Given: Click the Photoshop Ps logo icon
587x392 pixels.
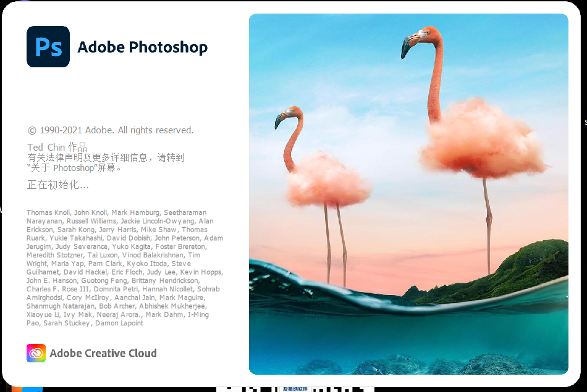Looking at the screenshot, I should pos(48,47).
